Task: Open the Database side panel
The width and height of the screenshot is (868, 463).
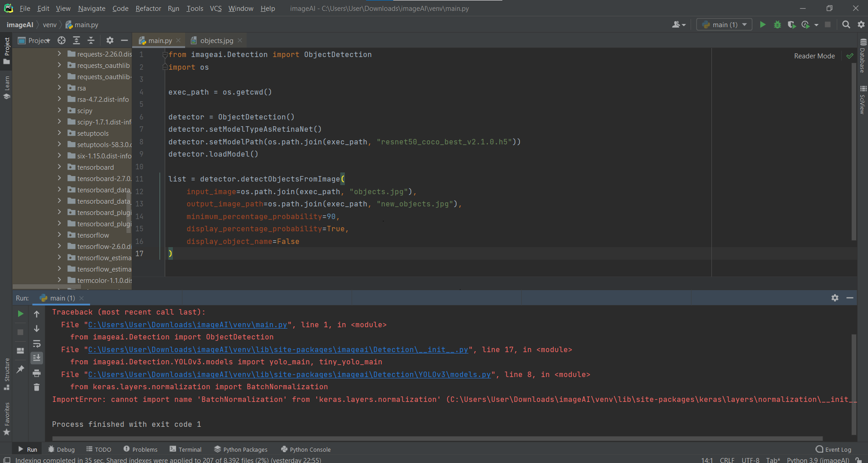Action: (x=863, y=55)
